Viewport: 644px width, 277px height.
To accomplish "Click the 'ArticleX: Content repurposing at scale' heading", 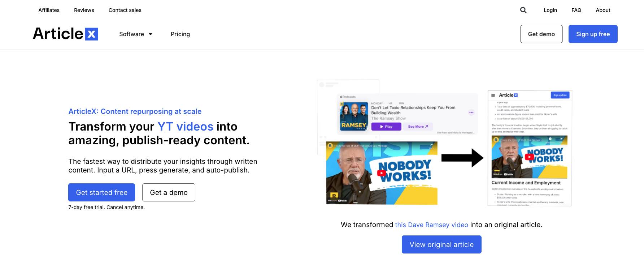I will (135, 111).
